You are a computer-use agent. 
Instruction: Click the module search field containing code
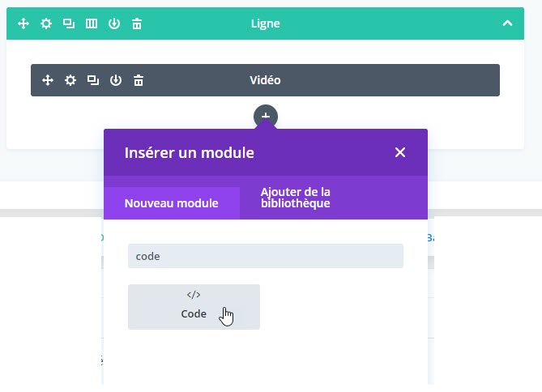tap(266, 256)
